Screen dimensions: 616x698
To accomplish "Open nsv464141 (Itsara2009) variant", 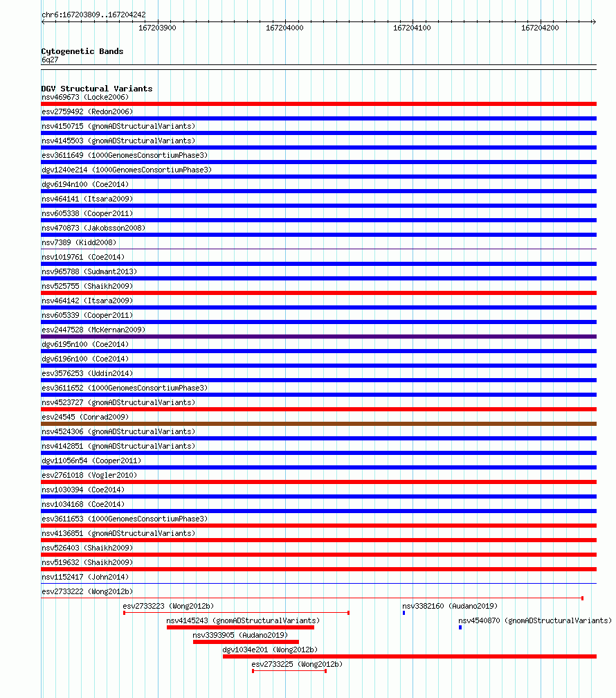I will (87, 199).
